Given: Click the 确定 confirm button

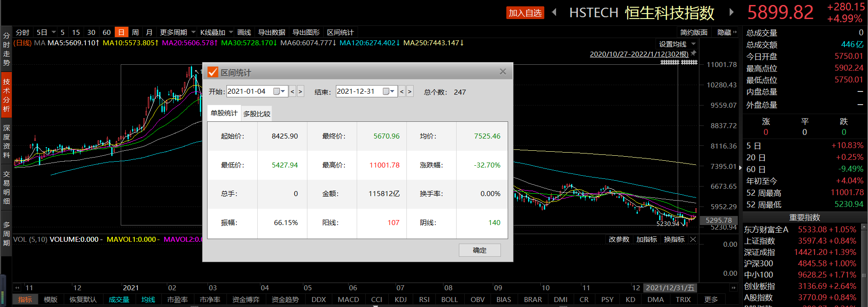Looking at the screenshot, I should 480,250.
